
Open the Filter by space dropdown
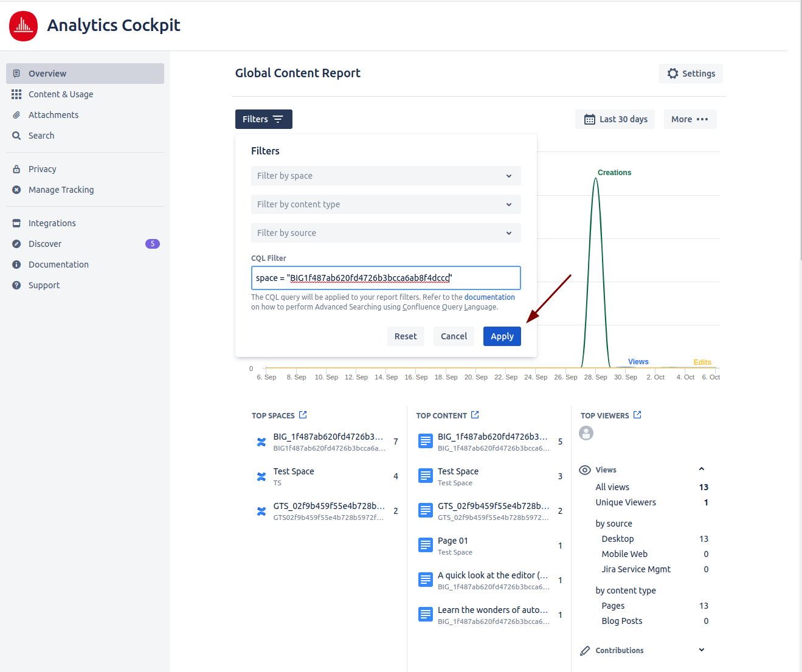click(x=385, y=176)
